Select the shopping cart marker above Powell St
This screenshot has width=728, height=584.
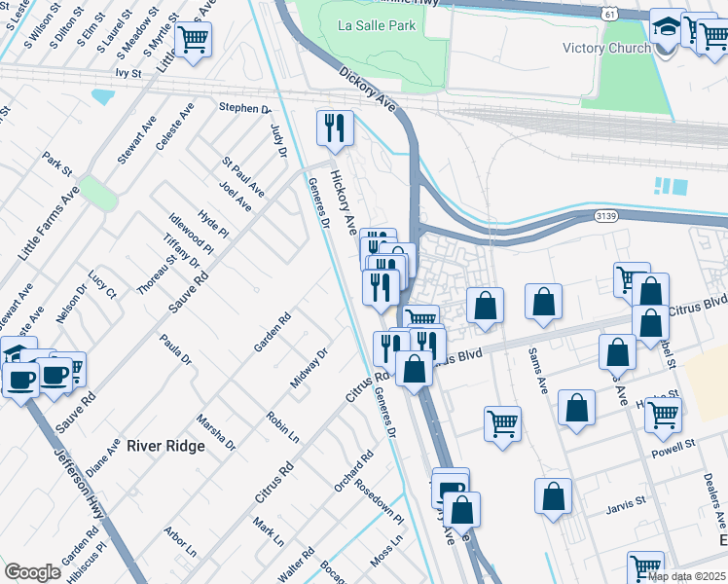tap(664, 417)
